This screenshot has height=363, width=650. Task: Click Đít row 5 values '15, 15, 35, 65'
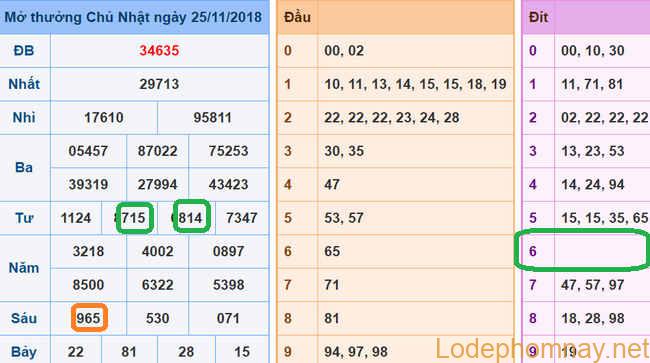[605, 218]
